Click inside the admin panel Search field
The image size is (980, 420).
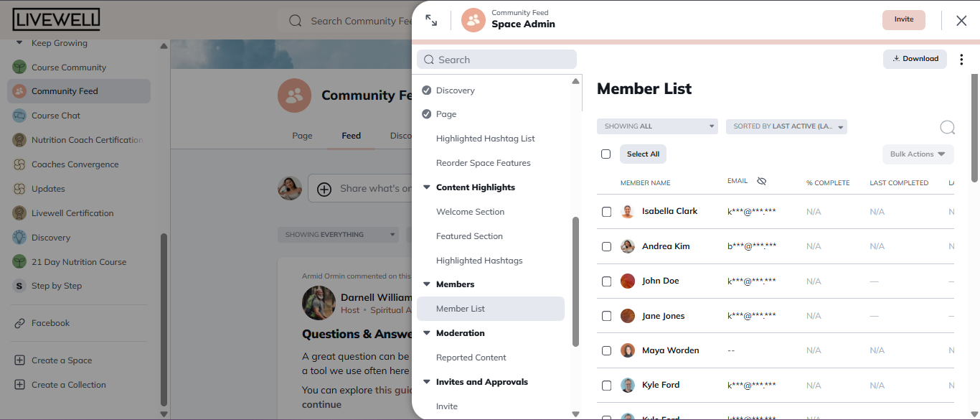[x=496, y=59]
